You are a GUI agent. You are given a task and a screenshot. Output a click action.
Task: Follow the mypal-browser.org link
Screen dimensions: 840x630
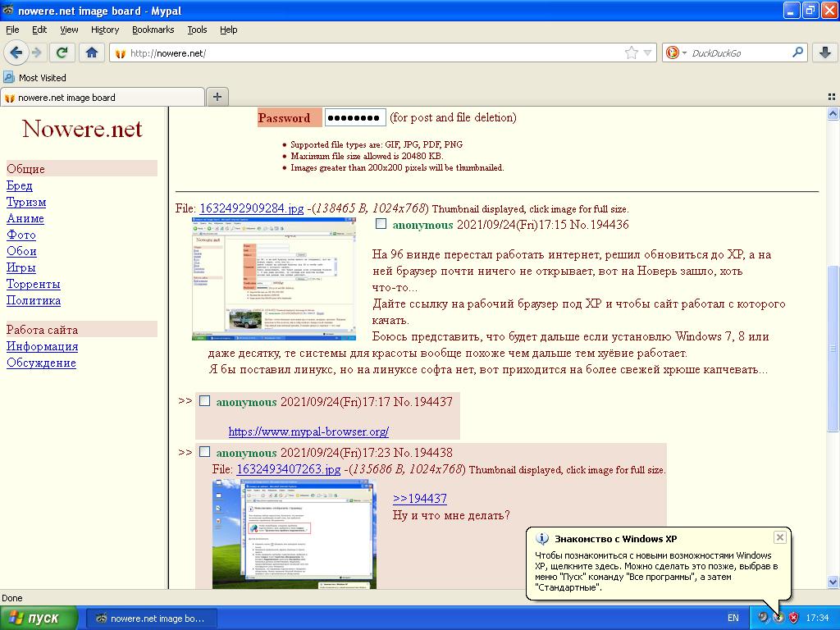coord(308,431)
